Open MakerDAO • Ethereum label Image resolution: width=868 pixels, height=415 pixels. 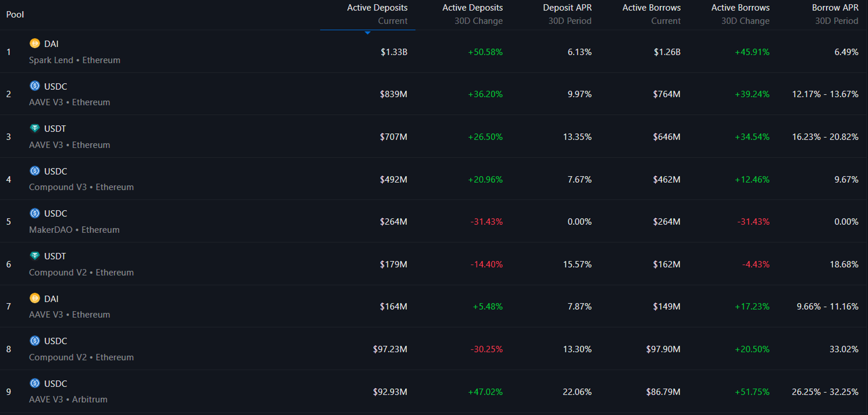74,230
